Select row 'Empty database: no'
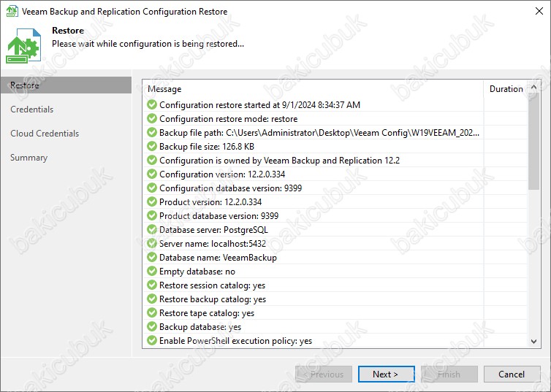The height and width of the screenshot is (392, 551). [x=335, y=271]
